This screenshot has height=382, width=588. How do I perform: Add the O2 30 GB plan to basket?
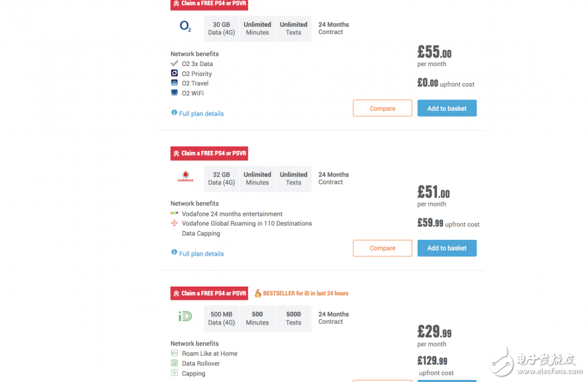click(x=447, y=108)
